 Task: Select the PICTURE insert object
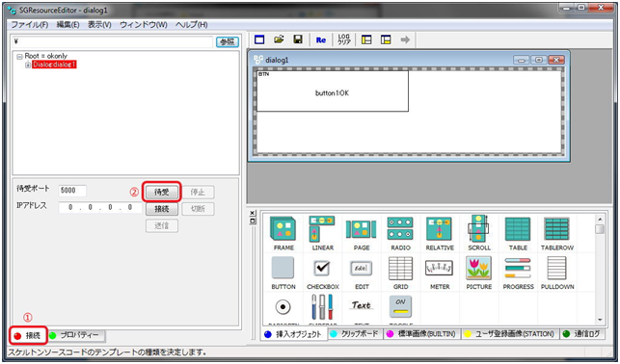(479, 273)
